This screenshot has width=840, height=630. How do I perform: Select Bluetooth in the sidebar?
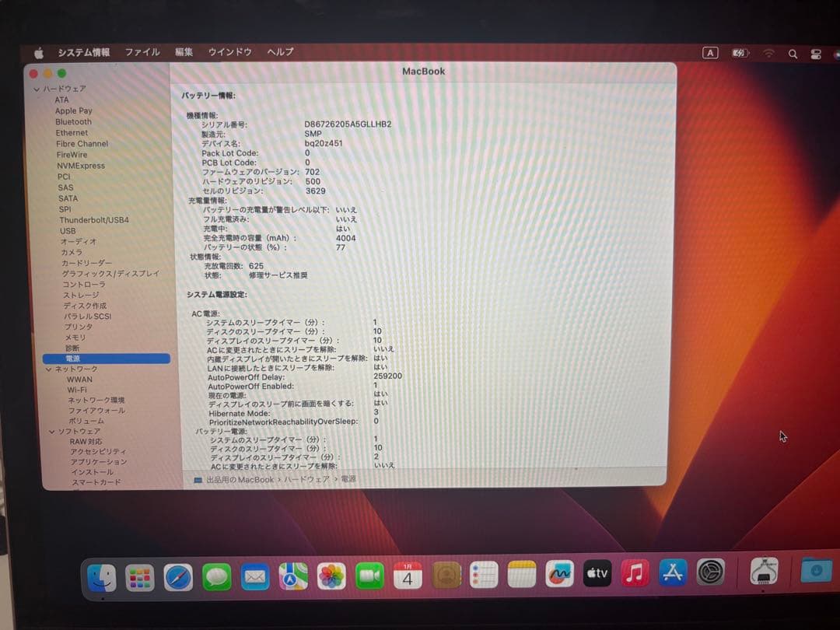(73, 121)
